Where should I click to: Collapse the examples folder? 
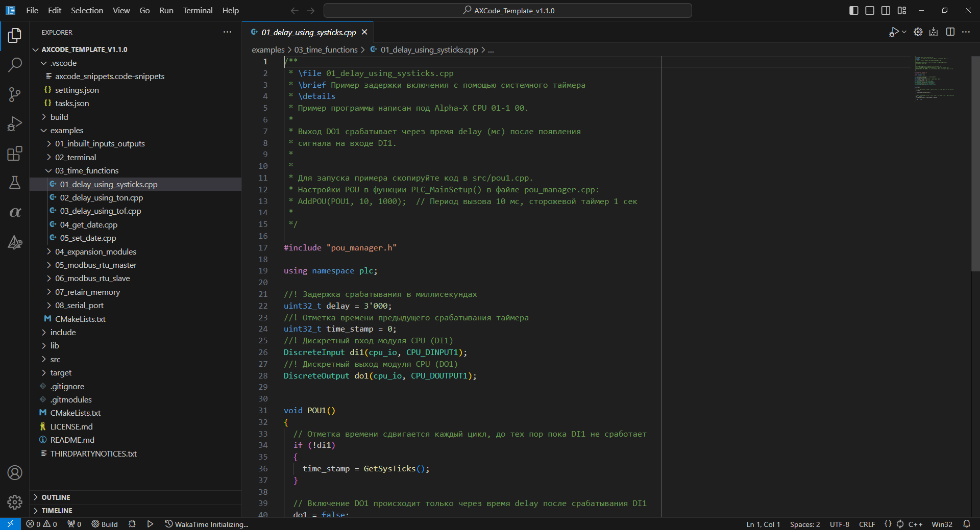135,131
